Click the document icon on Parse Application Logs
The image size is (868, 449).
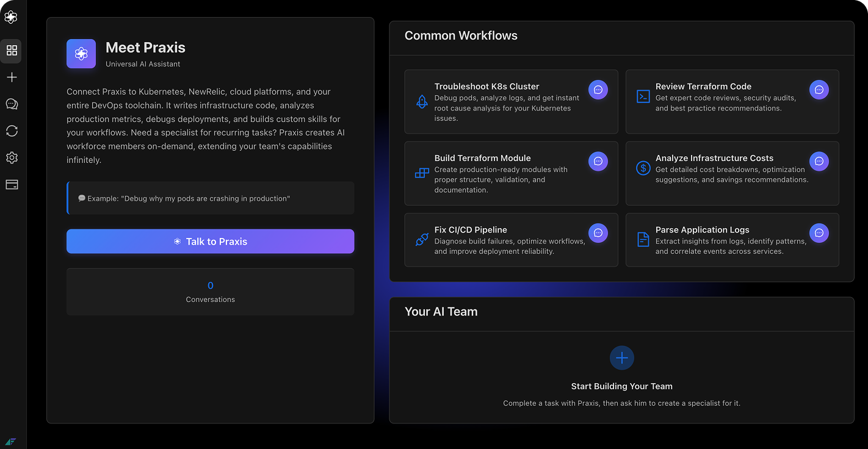[x=642, y=239]
